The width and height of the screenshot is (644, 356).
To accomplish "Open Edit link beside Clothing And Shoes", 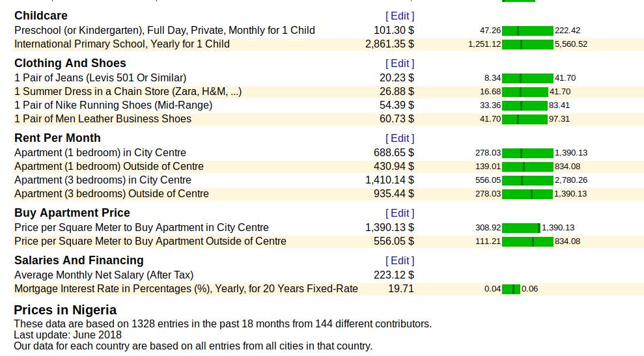I will (x=400, y=63).
